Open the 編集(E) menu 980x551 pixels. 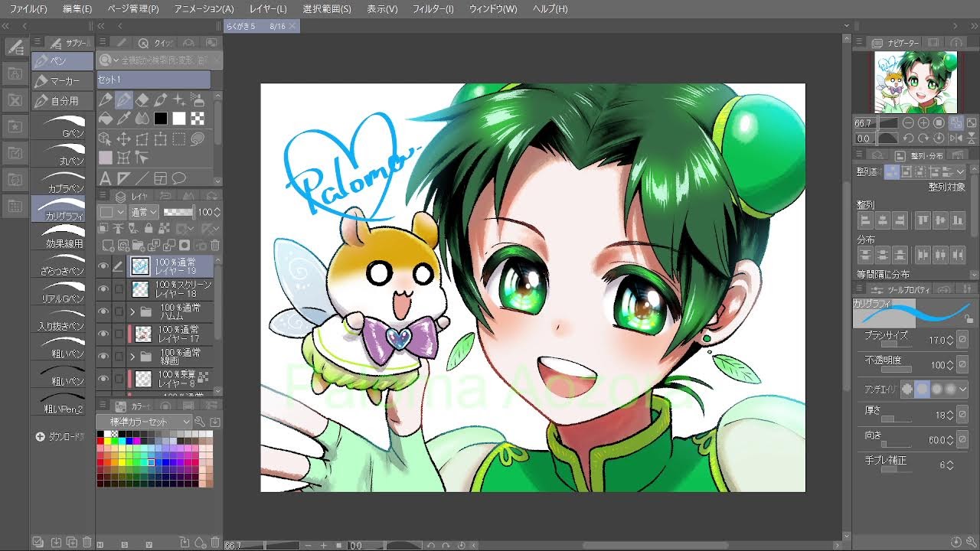(77, 9)
